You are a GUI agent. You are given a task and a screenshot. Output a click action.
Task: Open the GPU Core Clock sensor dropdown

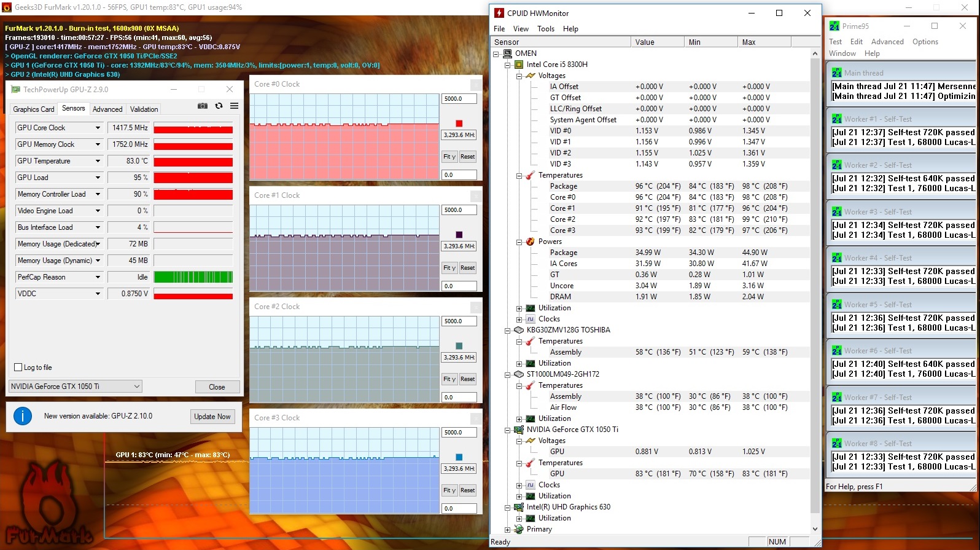98,128
